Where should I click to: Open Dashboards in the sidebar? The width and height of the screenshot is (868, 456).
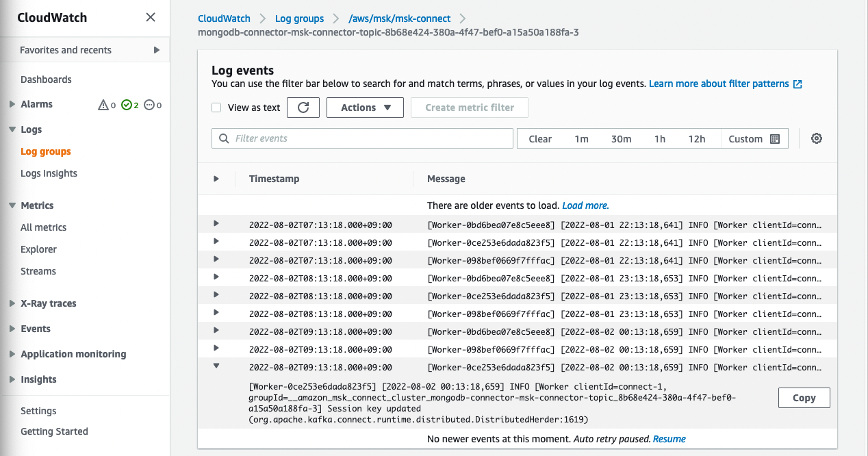tap(46, 79)
